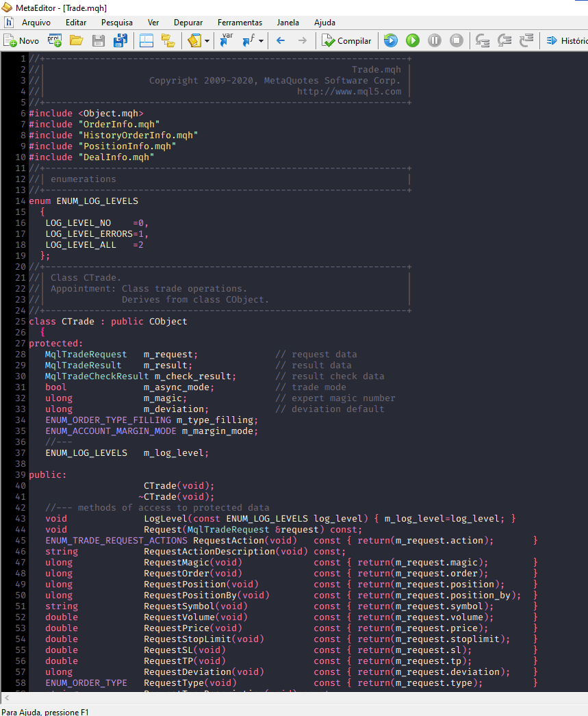
Task: Show the Navigator folder tree icon
Action: click(168, 40)
